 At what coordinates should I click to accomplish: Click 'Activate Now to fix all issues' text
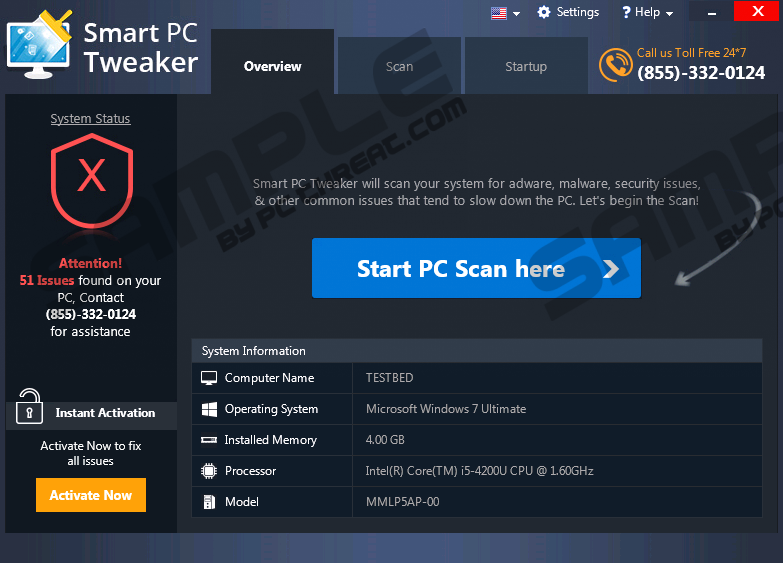[x=90, y=453]
